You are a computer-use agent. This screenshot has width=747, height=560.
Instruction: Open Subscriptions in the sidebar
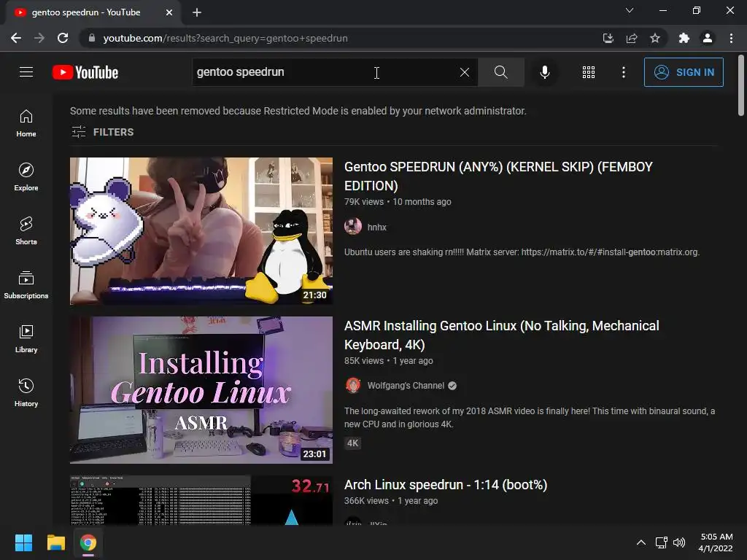point(26,285)
